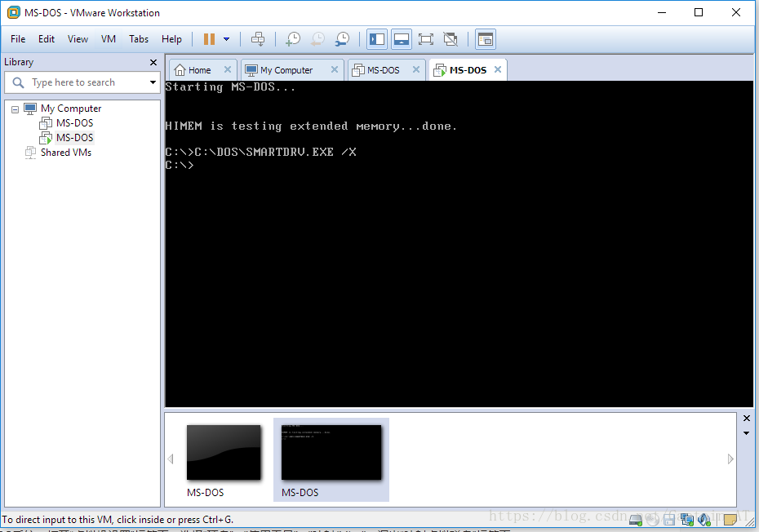Toggle the console view toolbar button

pos(486,39)
